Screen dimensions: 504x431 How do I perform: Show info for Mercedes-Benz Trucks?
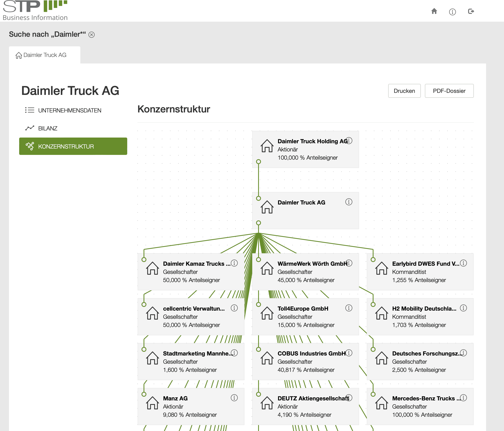click(463, 398)
